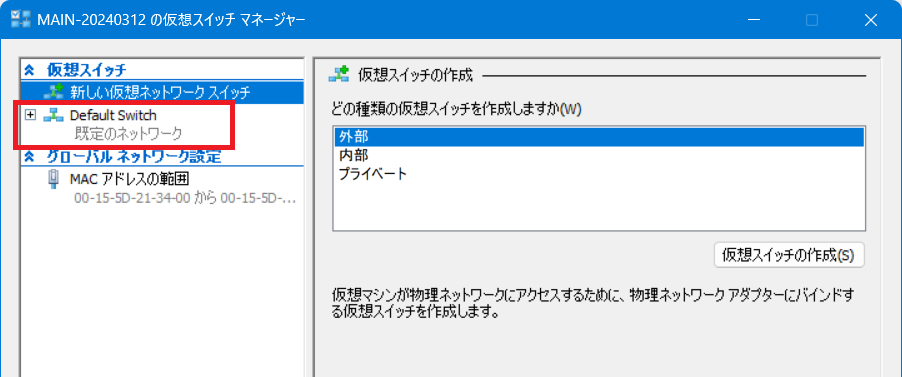Click the 仮想スイッチ section header
Screen dimensions: 902x377
(x=86, y=71)
